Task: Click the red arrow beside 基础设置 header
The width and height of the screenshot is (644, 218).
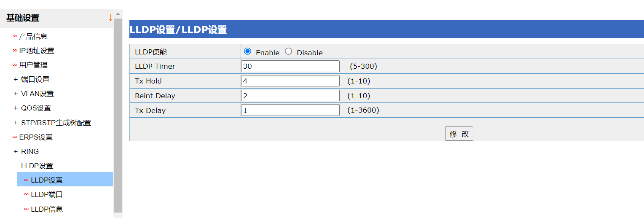Action: [110, 18]
